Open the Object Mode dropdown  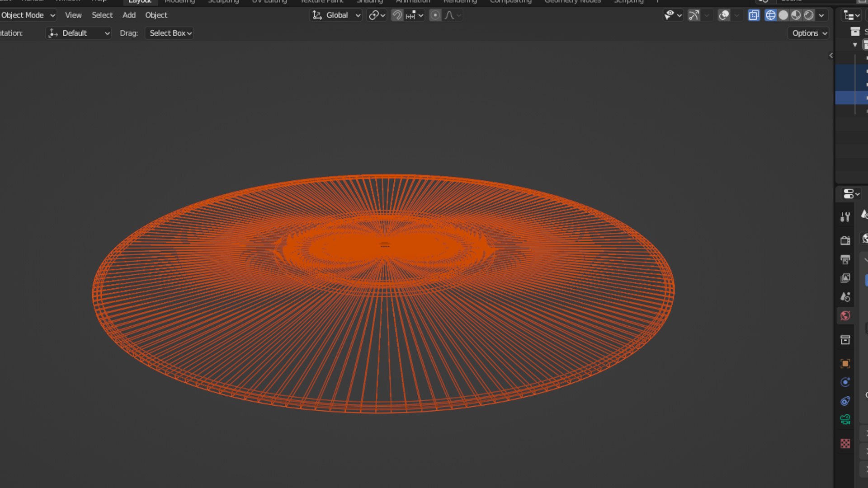tap(28, 15)
